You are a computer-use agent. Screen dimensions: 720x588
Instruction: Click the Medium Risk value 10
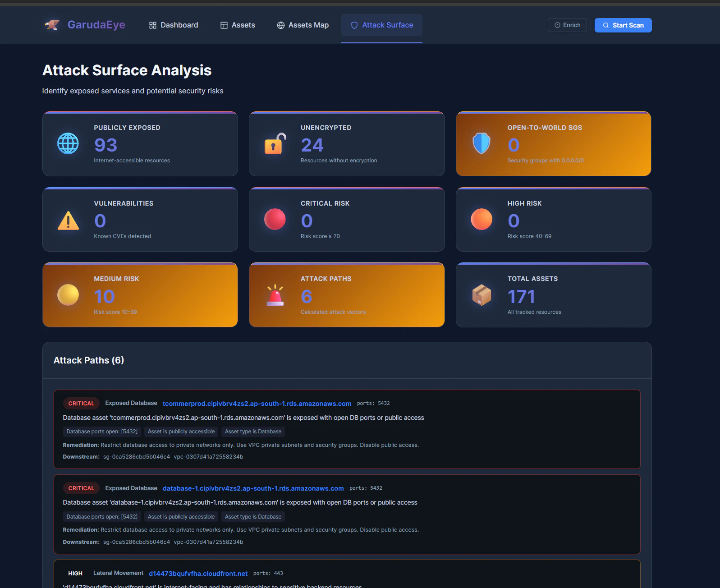[104, 296]
